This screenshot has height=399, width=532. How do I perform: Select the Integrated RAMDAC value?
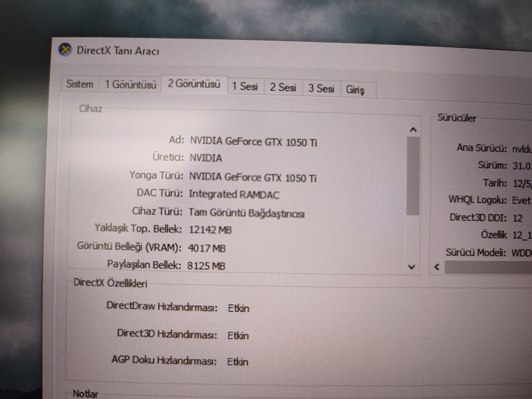[234, 195]
